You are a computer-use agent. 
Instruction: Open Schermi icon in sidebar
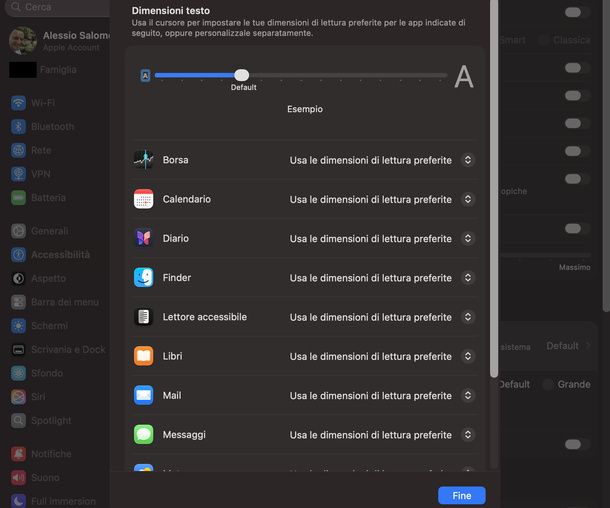18,326
